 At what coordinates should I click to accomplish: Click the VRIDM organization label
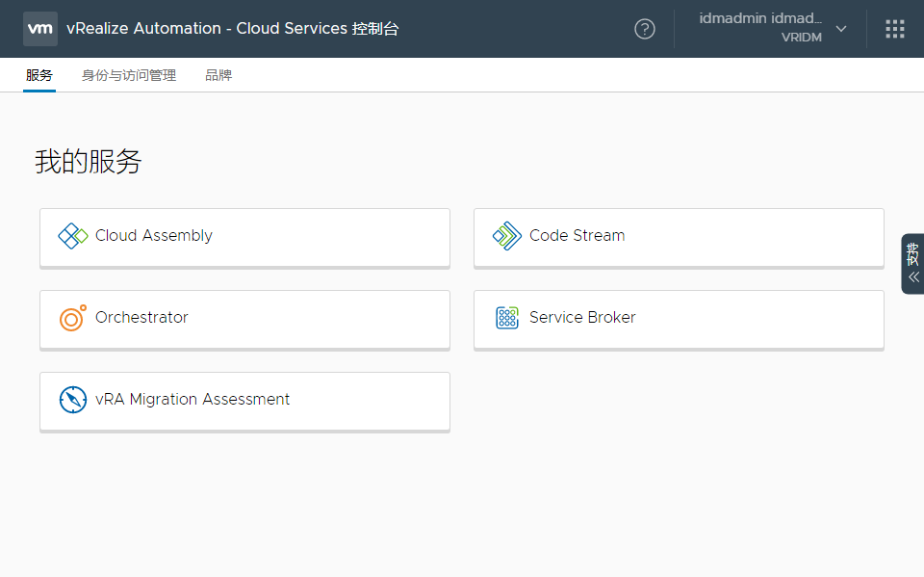point(802,38)
